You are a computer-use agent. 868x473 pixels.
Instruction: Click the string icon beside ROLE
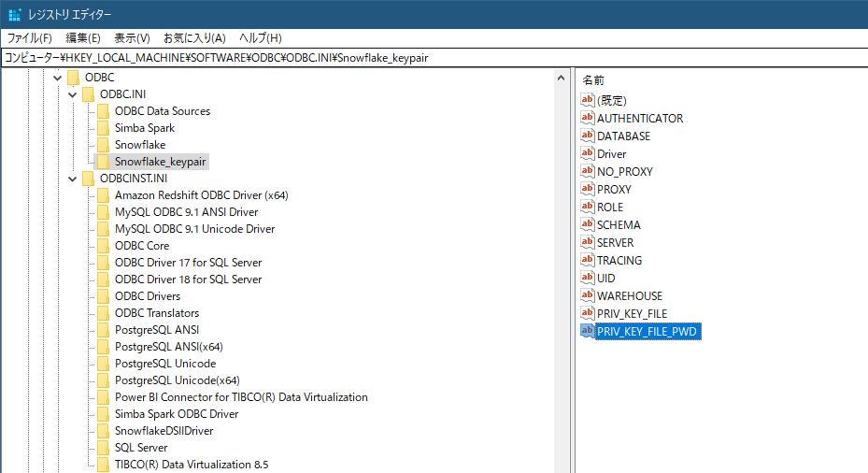588,206
